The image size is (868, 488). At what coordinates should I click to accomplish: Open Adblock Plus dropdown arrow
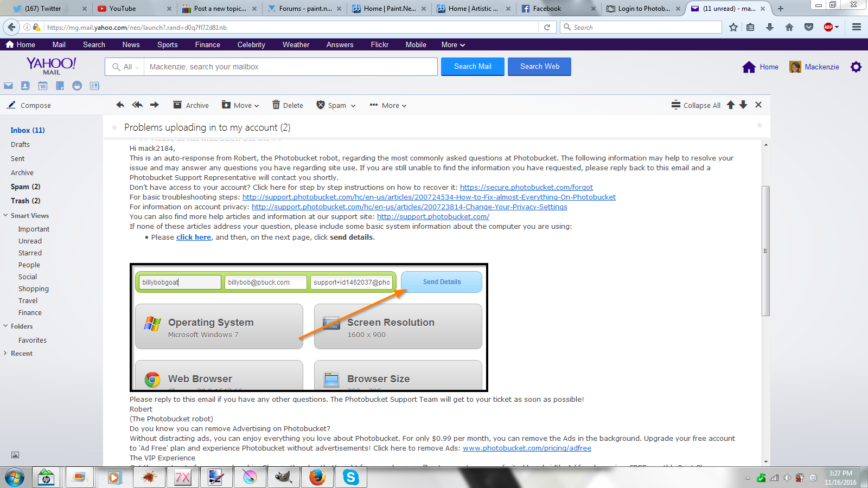pyautogui.click(x=837, y=27)
